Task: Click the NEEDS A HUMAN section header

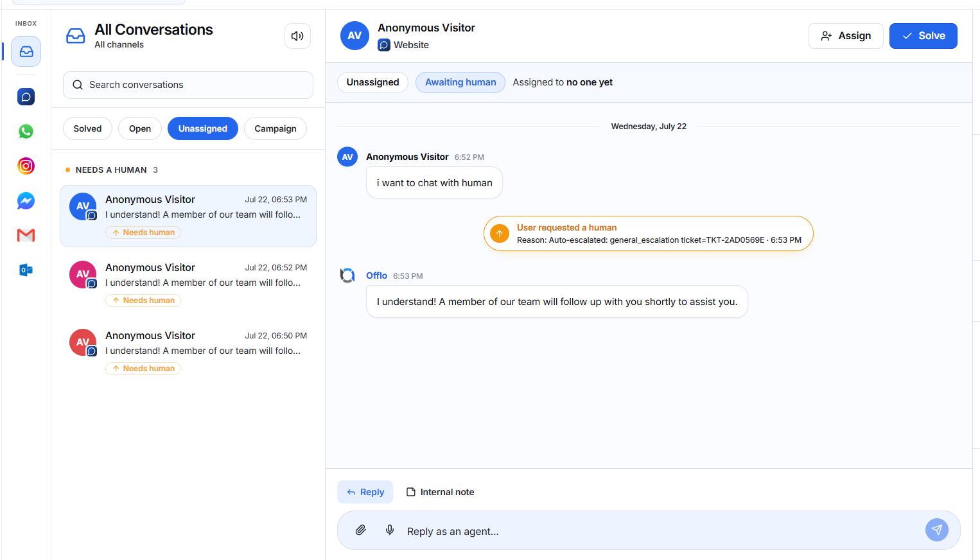Action: pyautogui.click(x=112, y=170)
